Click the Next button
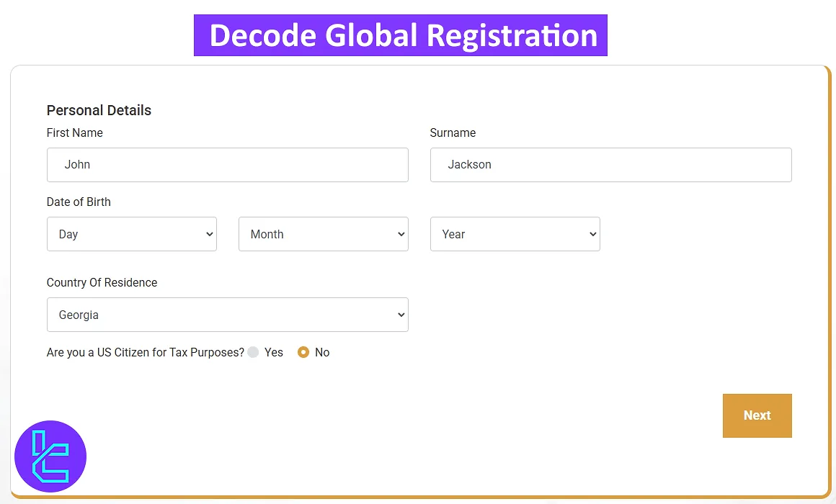 coord(757,415)
